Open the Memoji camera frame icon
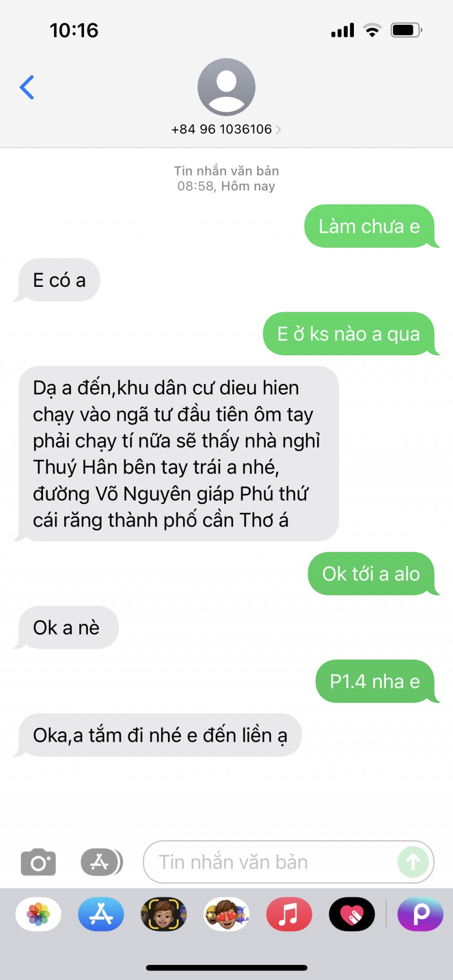This screenshot has height=980, width=453. pos(164,914)
